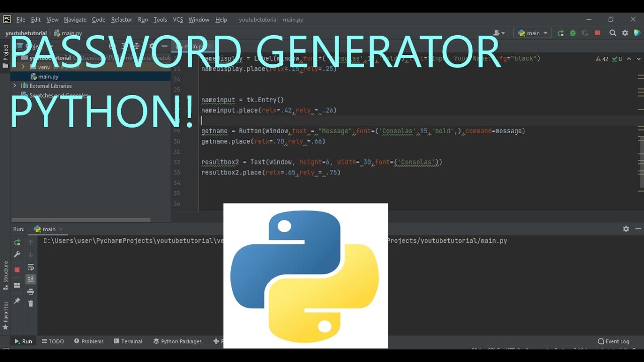644x362 pixels.
Task: Open the File menu
Action: (21, 20)
